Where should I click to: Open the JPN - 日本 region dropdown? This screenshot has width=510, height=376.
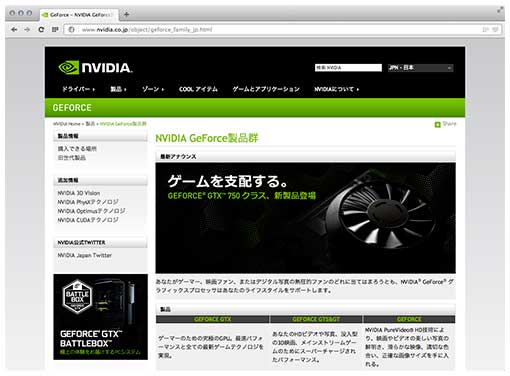click(420, 68)
